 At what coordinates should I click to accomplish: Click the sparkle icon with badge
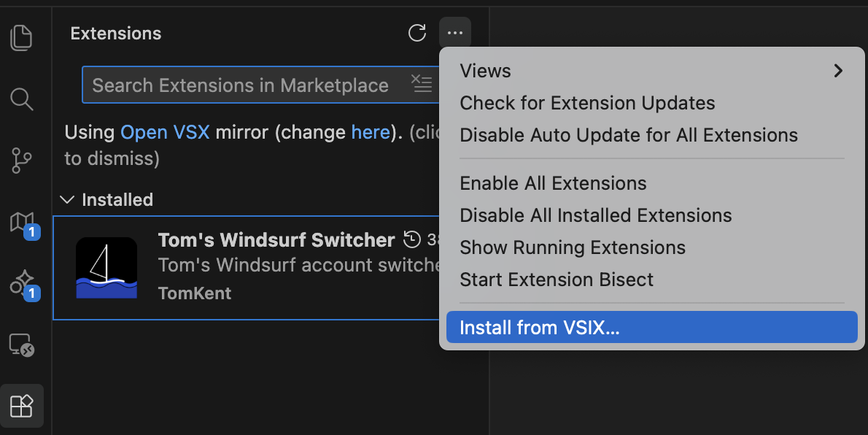22,282
